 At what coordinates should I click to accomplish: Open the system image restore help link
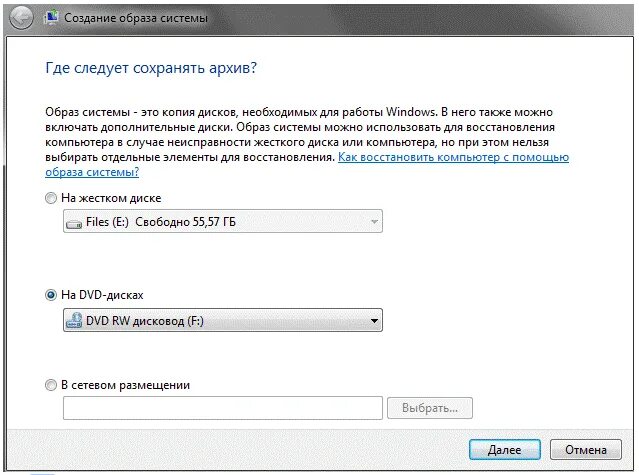click(453, 158)
